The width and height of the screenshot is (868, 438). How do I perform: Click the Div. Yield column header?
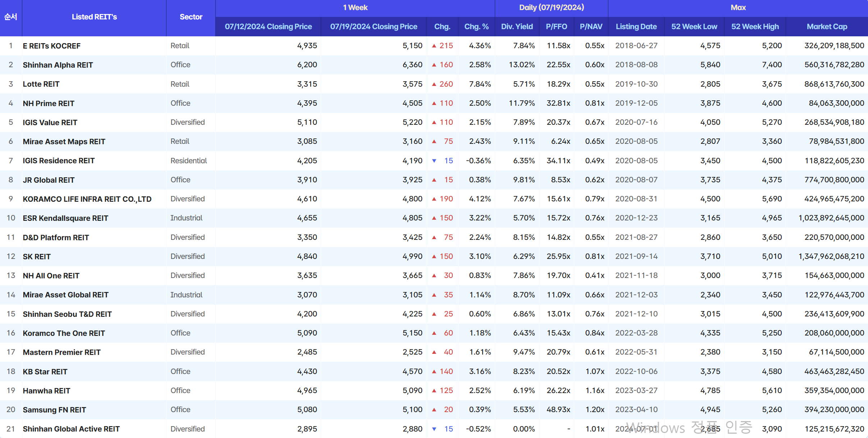[x=517, y=27]
